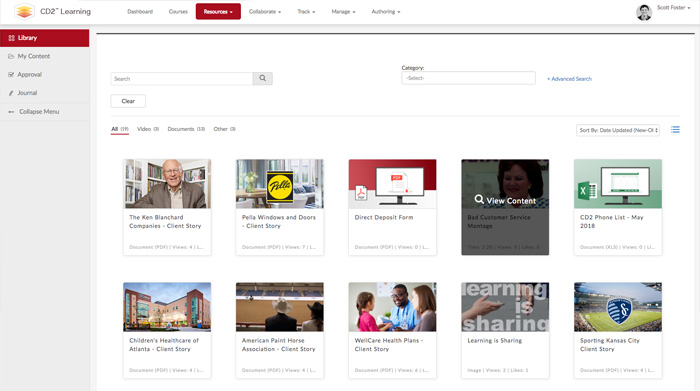The image size is (700, 391).
Task: Select the Other filter tab
Action: point(224,129)
